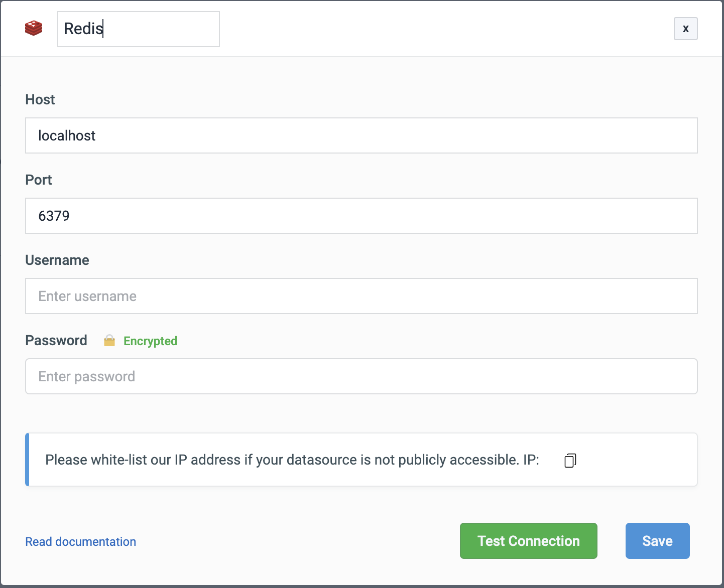Select the Enter username input box
Viewport: 724px width, 588px height.
361,296
